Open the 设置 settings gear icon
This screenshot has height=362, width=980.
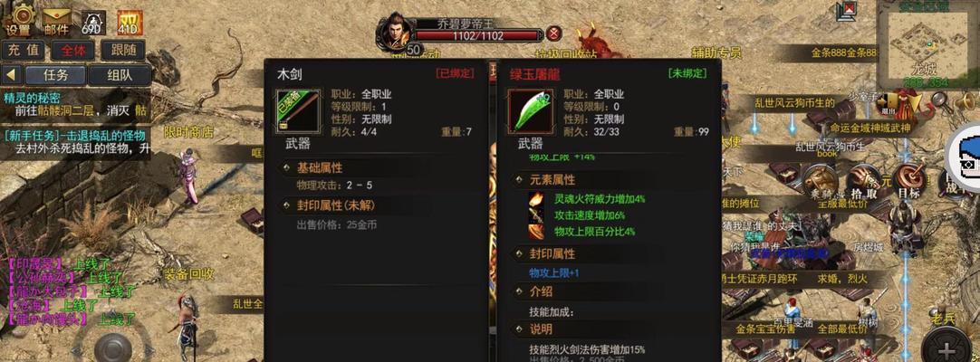21,19
